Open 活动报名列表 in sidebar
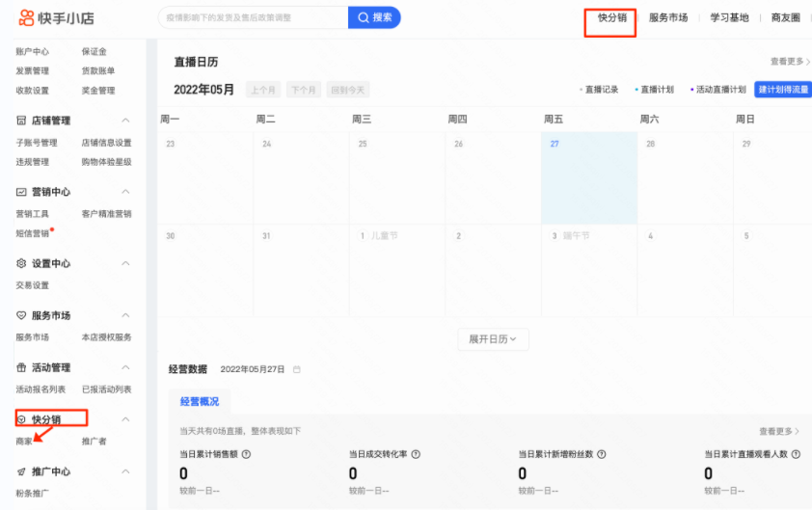 41,389
